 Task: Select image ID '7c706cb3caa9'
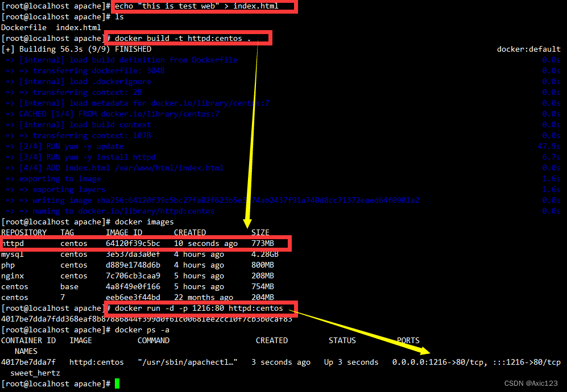[133, 276]
